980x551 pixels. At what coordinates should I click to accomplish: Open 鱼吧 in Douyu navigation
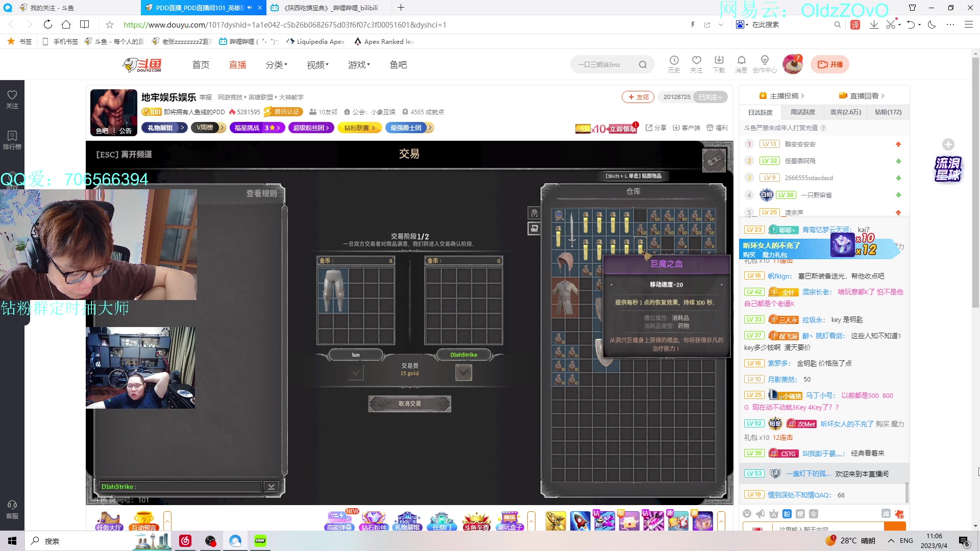click(x=398, y=65)
